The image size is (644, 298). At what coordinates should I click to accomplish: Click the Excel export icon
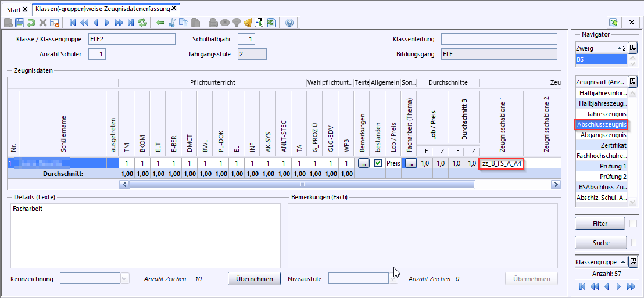[x=271, y=23]
